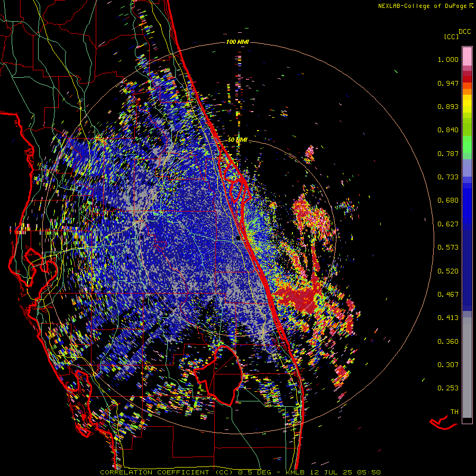Click the 0.627 scale value

tap(448, 224)
